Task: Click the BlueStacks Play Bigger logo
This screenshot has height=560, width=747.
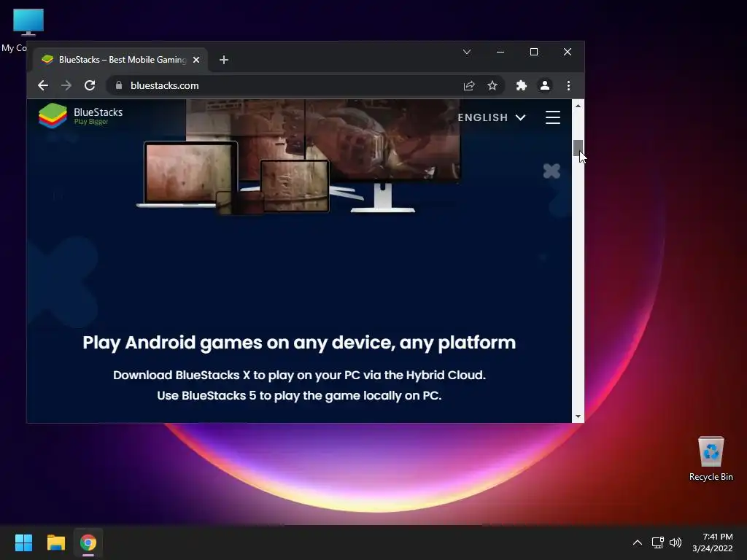Action: point(80,116)
